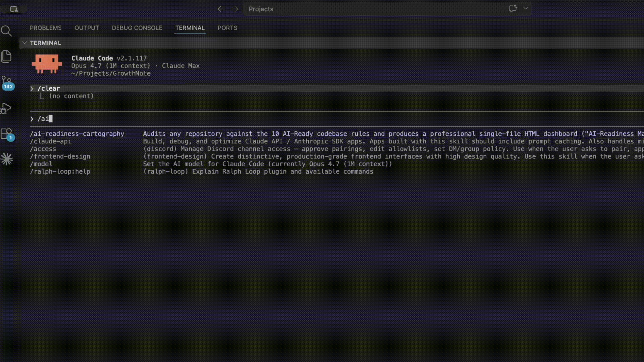This screenshot has height=362, width=644.
Task: Select the /claude-api suggestion
Action: tap(51, 141)
